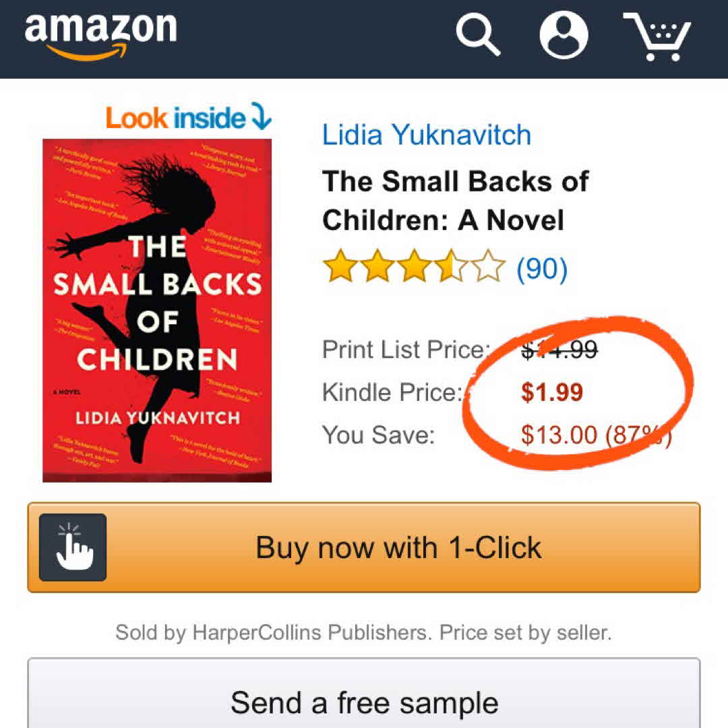This screenshot has width=728, height=728.
Task: Click the $1.99 Kindle price
Action: pyautogui.click(x=552, y=392)
